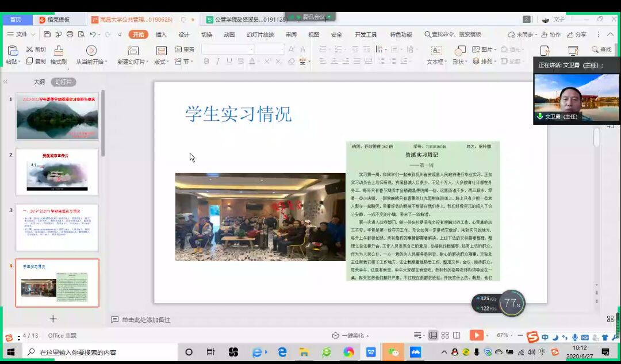The width and height of the screenshot is (621, 364).
Task: Open the 幻灯片放映 ribbon tab
Action: [x=260, y=35]
